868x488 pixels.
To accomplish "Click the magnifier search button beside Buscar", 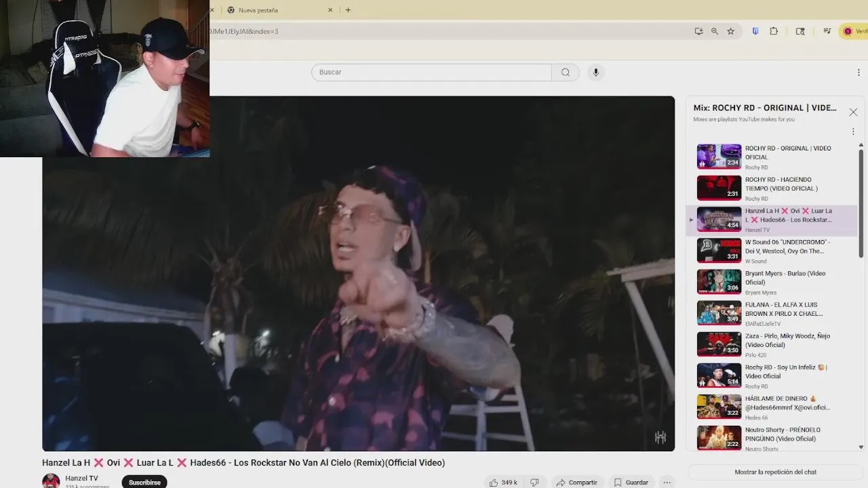I will click(x=566, y=73).
